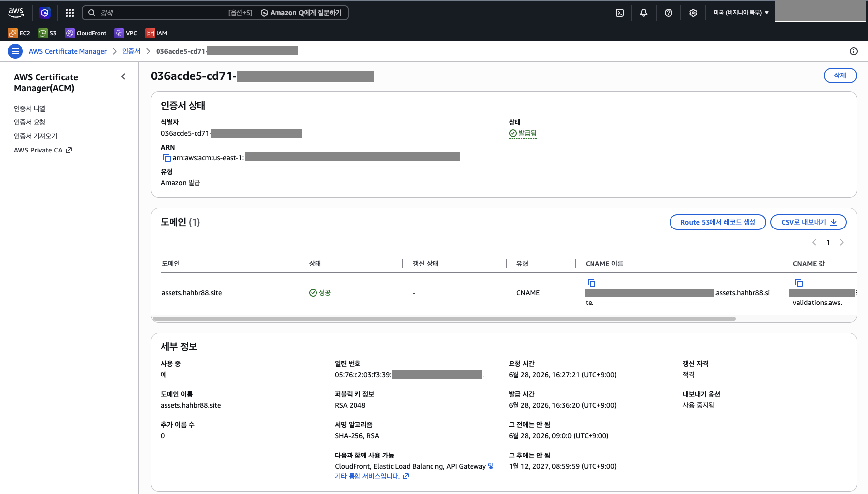This screenshot has height=494, width=868.
Task: Open the help question mark icon
Action: coord(669,13)
